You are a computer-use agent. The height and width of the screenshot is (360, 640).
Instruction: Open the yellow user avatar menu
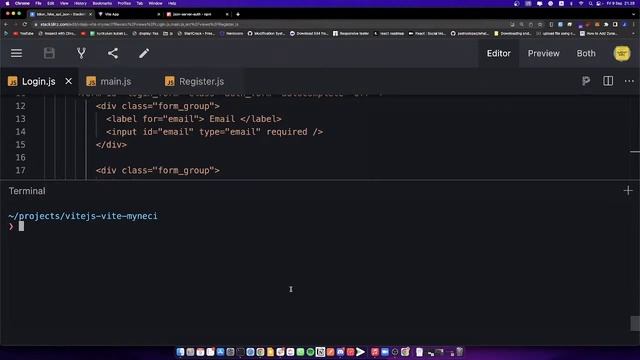coord(622,53)
